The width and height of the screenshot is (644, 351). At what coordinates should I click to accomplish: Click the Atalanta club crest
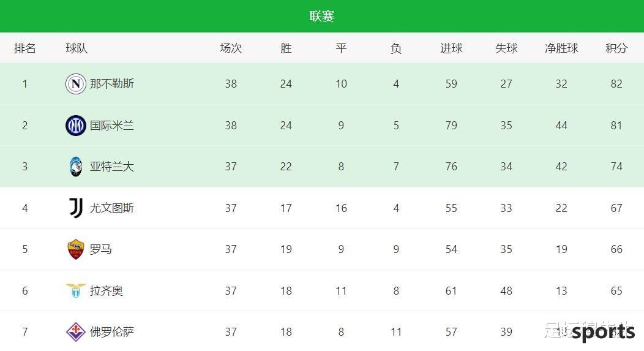click(x=75, y=167)
